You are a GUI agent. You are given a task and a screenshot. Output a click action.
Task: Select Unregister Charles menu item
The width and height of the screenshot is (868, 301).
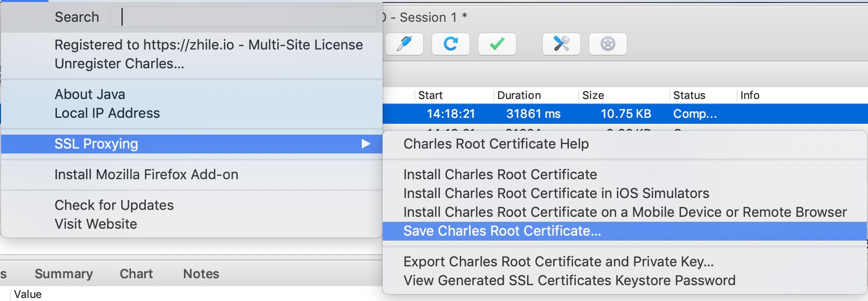tap(119, 64)
